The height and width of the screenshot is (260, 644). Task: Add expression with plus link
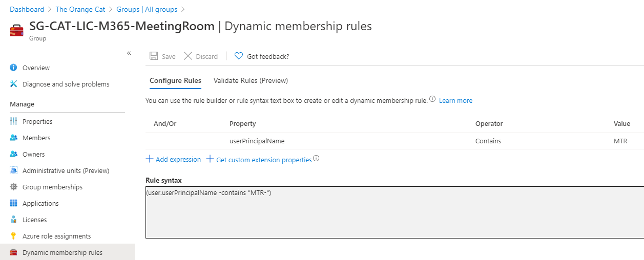point(173,159)
